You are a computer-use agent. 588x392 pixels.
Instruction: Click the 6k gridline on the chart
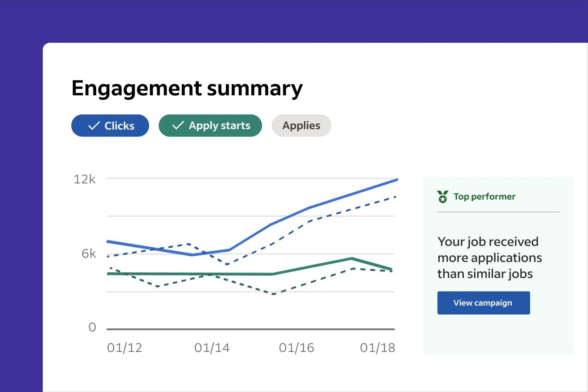[x=249, y=253]
